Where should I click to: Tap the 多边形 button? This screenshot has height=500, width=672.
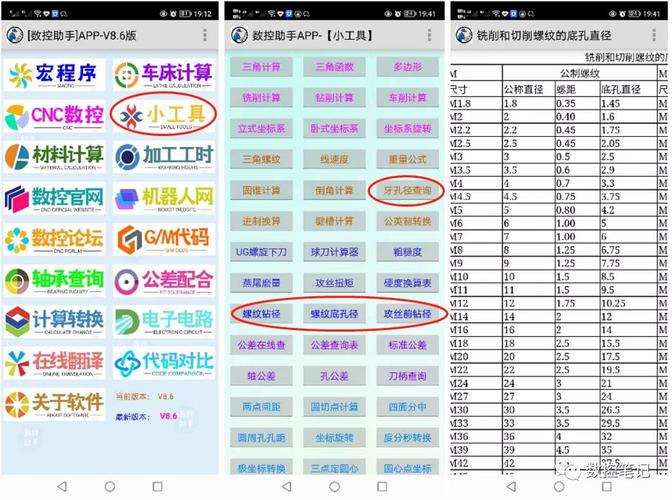[x=408, y=67]
